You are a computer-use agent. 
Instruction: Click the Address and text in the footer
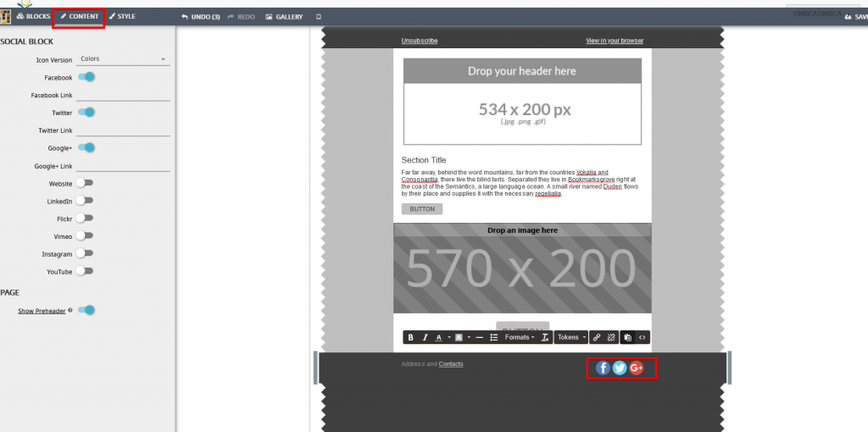point(419,364)
